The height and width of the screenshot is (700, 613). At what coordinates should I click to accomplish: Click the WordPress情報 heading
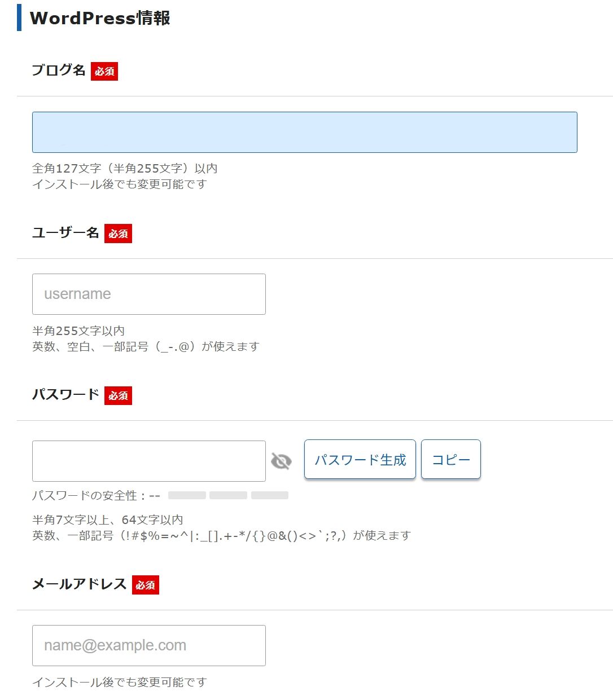pyautogui.click(x=100, y=17)
